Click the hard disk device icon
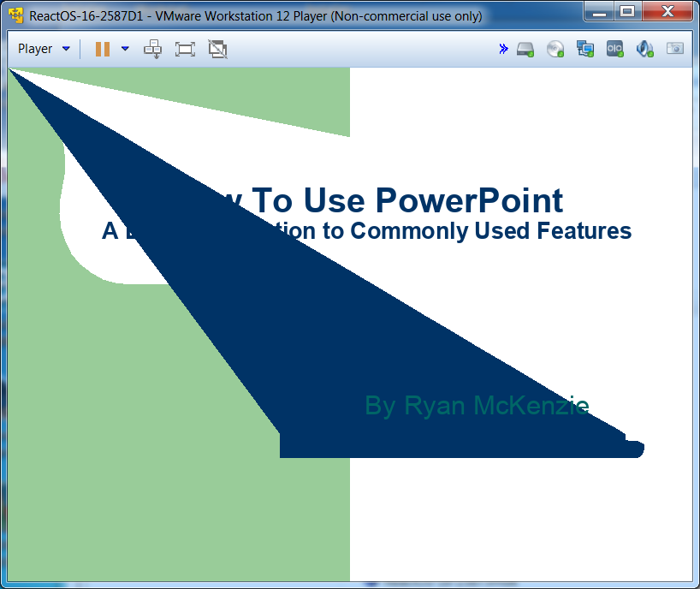The image size is (700, 589). point(525,49)
